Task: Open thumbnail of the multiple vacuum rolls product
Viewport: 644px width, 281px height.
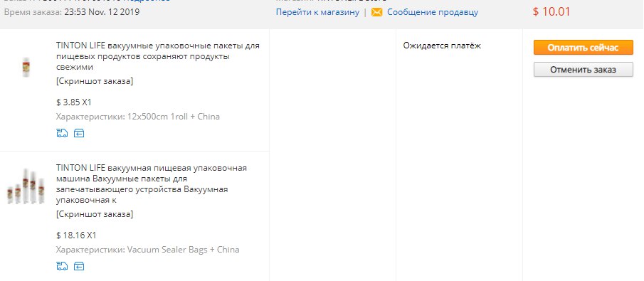Action: (x=26, y=186)
